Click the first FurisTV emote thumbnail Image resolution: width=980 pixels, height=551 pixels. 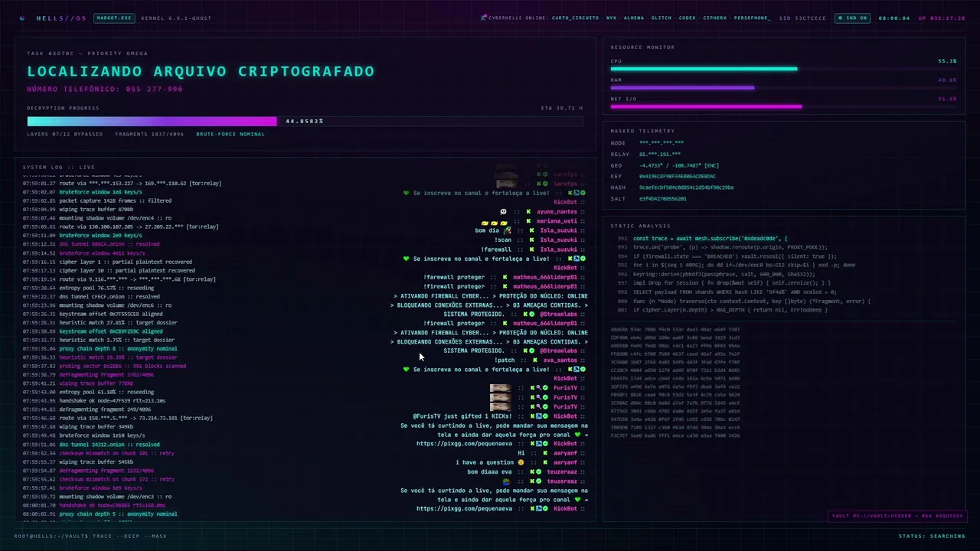coord(500,388)
